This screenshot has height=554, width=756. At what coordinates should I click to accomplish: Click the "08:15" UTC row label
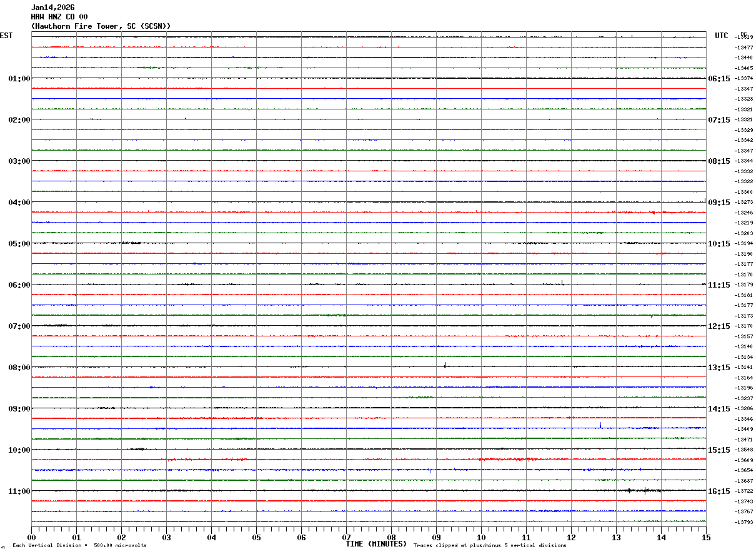pyautogui.click(x=719, y=161)
